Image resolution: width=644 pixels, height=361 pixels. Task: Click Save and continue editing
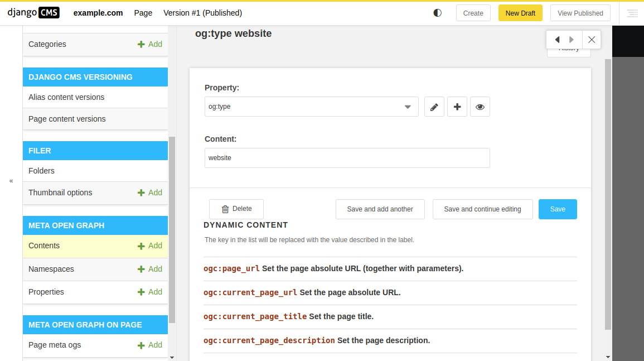[483, 209]
